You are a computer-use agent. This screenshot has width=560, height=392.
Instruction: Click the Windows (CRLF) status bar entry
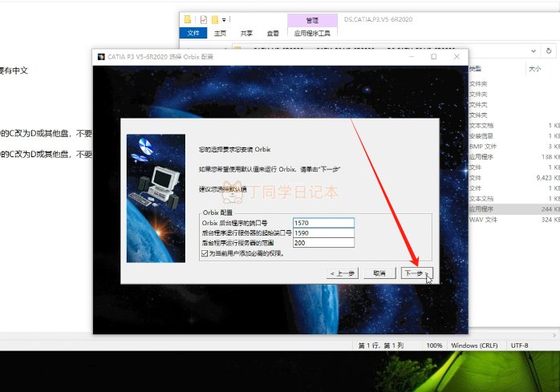coord(474,346)
